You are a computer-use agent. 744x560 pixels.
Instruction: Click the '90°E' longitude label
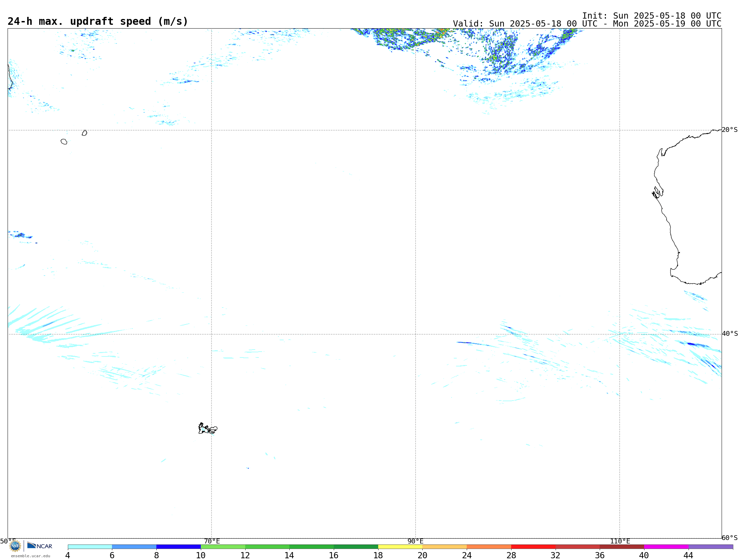tap(415, 541)
